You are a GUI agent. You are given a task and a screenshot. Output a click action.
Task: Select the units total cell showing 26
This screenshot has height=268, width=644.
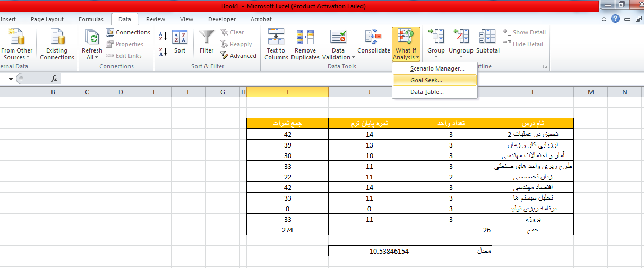[451, 230]
